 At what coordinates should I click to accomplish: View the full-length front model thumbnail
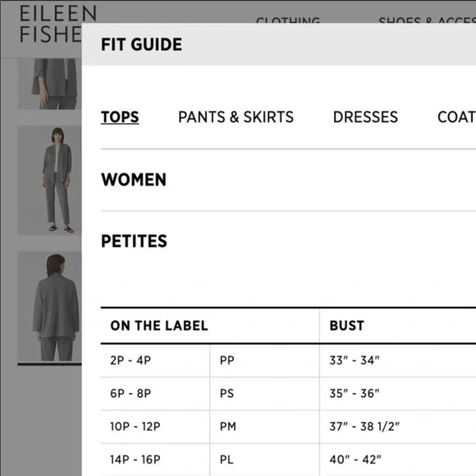[x=49, y=180]
